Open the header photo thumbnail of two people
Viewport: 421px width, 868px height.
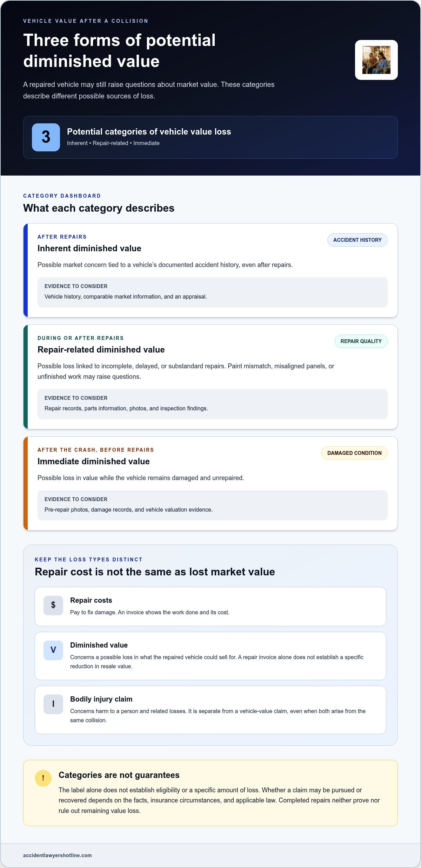pos(376,60)
